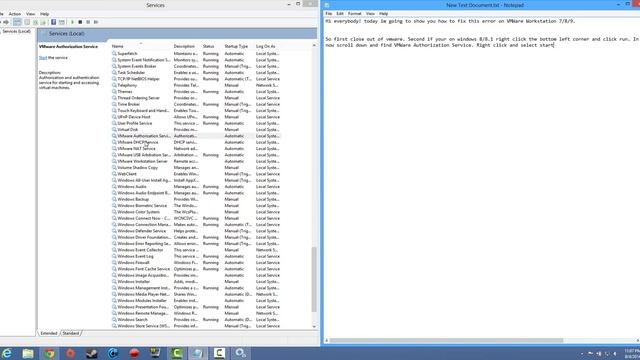
Task: Select the VMware DHCP Service row
Action: [x=196, y=142]
